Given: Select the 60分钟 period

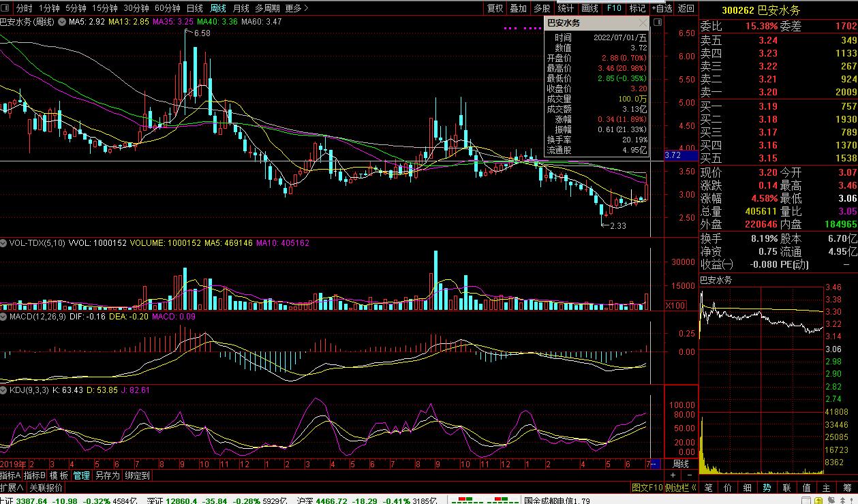Looking at the screenshot, I should pyautogui.click(x=168, y=8).
